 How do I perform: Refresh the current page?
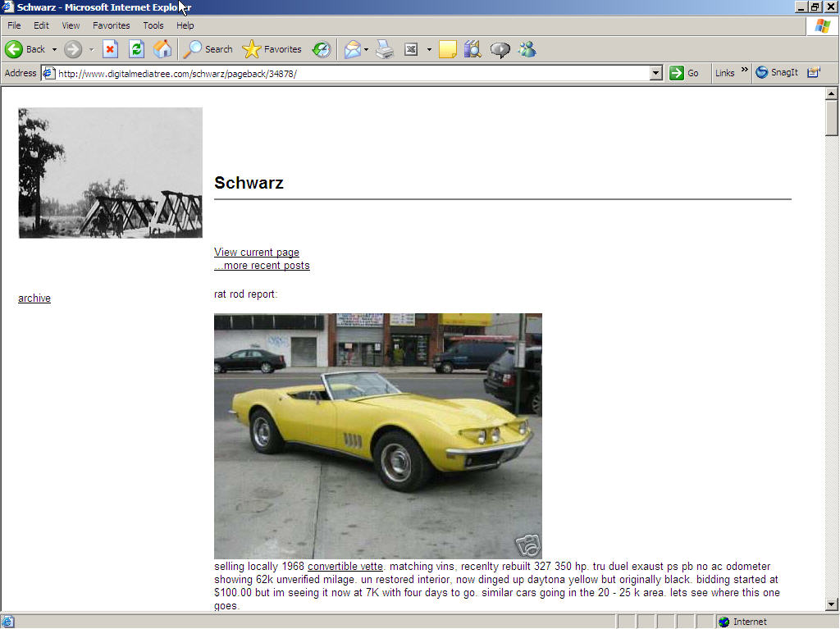click(x=136, y=49)
